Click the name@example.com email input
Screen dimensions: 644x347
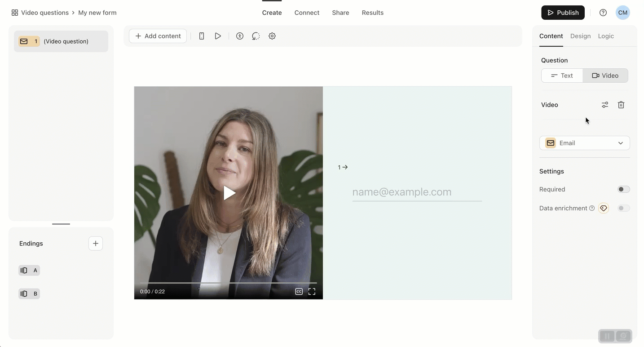[x=417, y=192]
